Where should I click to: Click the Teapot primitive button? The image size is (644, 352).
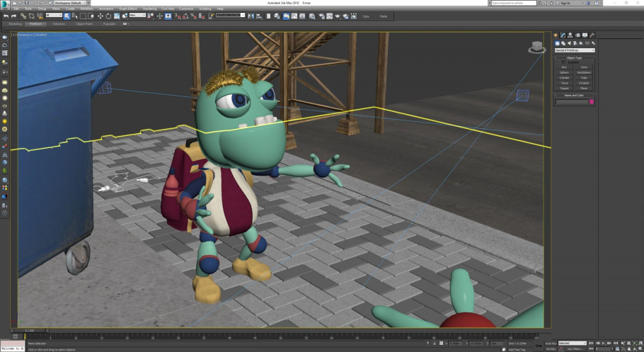click(x=564, y=89)
